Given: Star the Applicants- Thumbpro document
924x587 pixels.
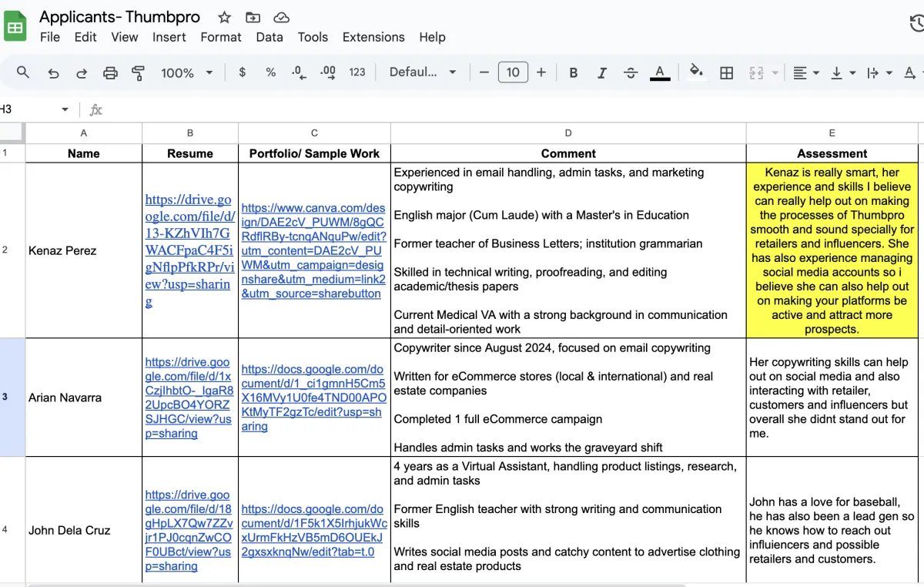Looking at the screenshot, I should (x=224, y=17).
